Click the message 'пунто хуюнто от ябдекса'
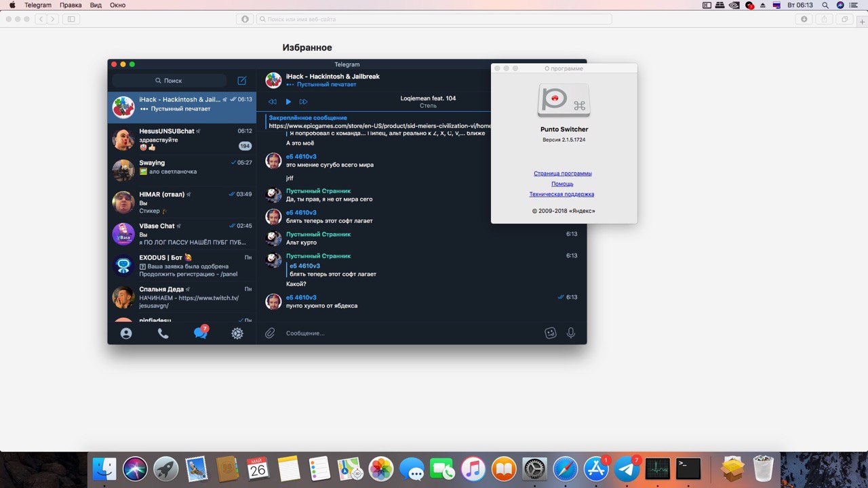This screenshot has width=868, height=488. point(321,306)
